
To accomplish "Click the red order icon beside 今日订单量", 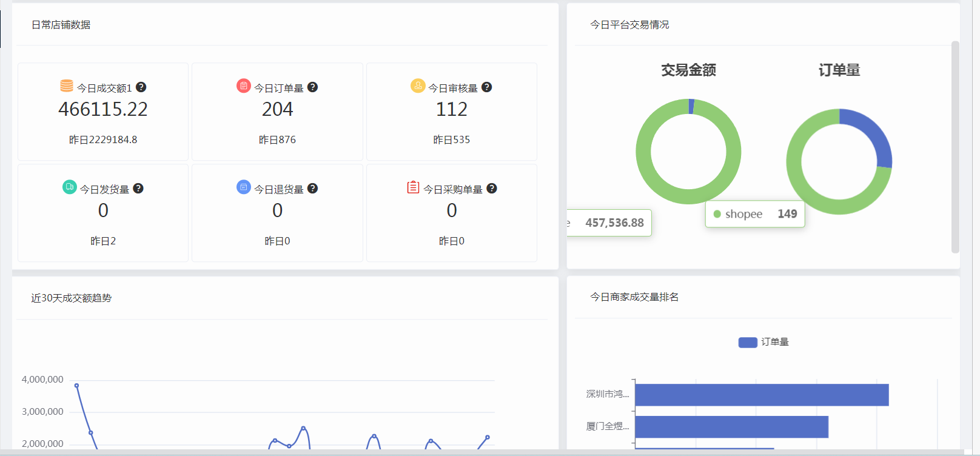I will click(x=244, y=86).
